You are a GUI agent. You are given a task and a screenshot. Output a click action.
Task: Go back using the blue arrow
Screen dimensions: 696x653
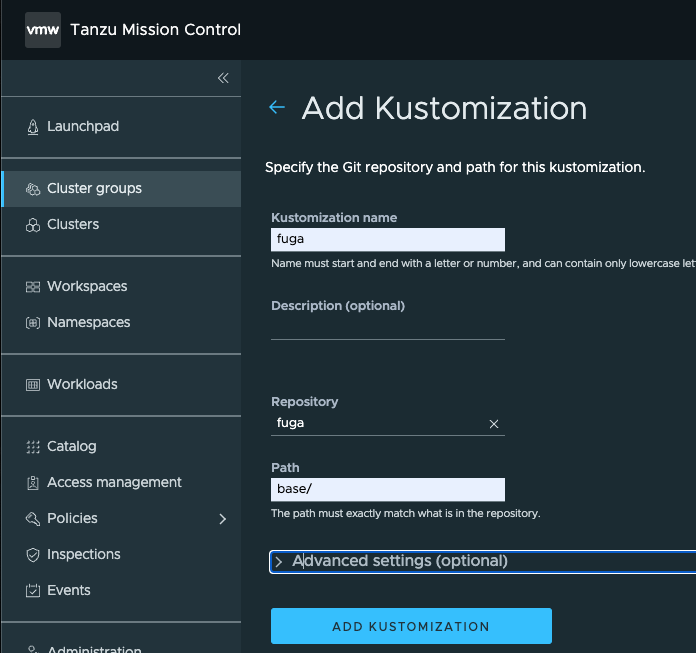[x=277, y=107]
